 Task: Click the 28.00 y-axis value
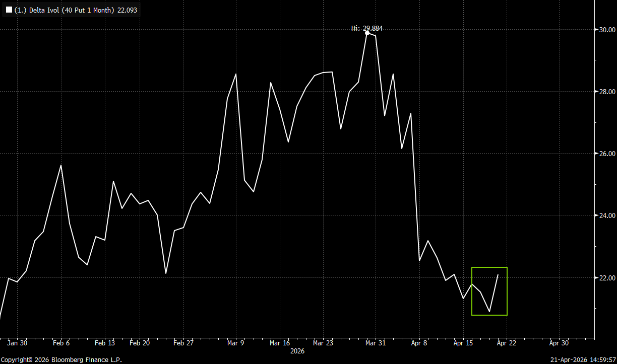607,92
